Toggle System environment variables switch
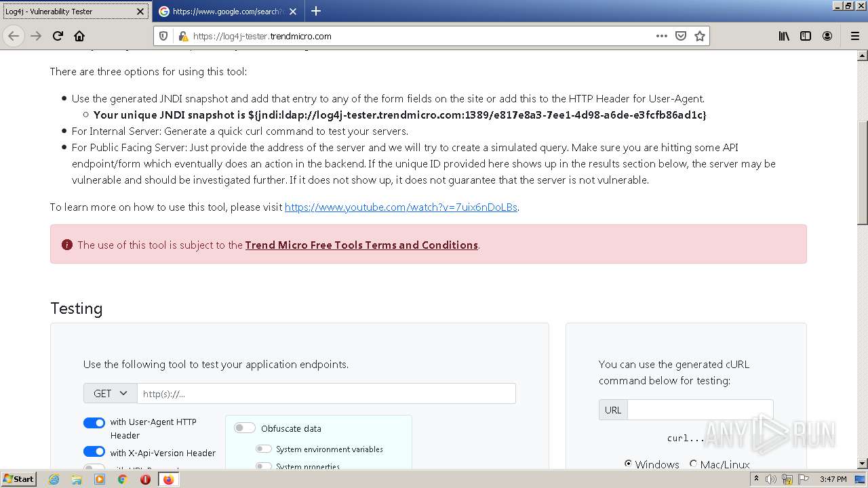The height and width of the screenshot is (488, 868). click(x=264, y=449)
